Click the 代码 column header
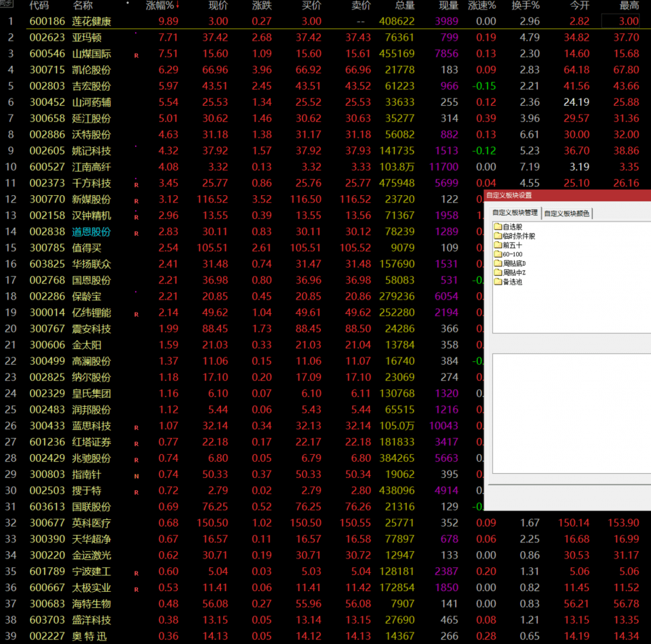 coord(39,5)
